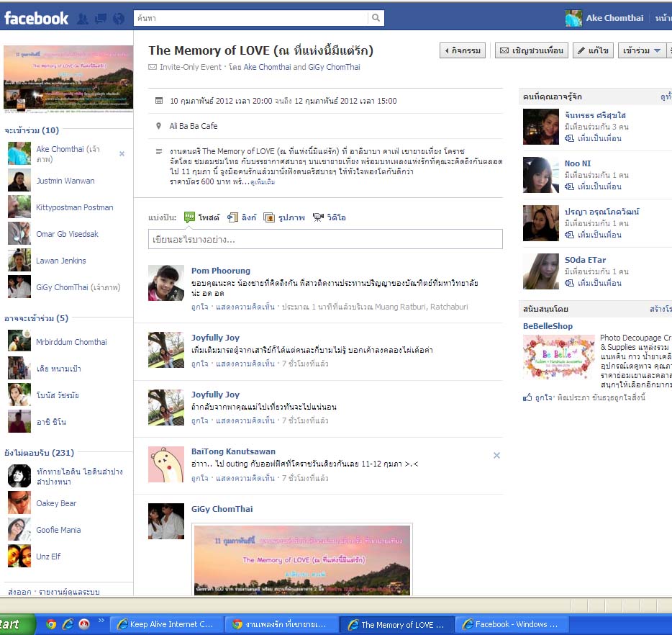Open Goofie Mania's profile picture
This screenshot has width=672, height=635.
(19, 529)
